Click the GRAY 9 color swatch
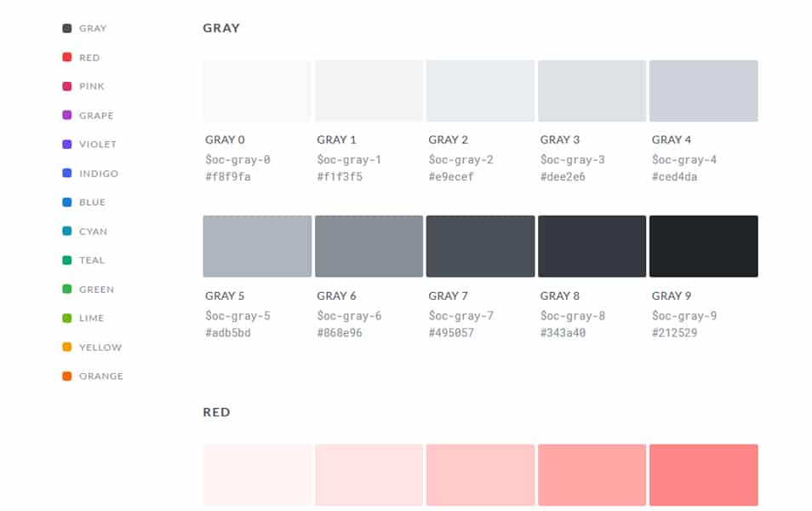 [x=703, y=246]
